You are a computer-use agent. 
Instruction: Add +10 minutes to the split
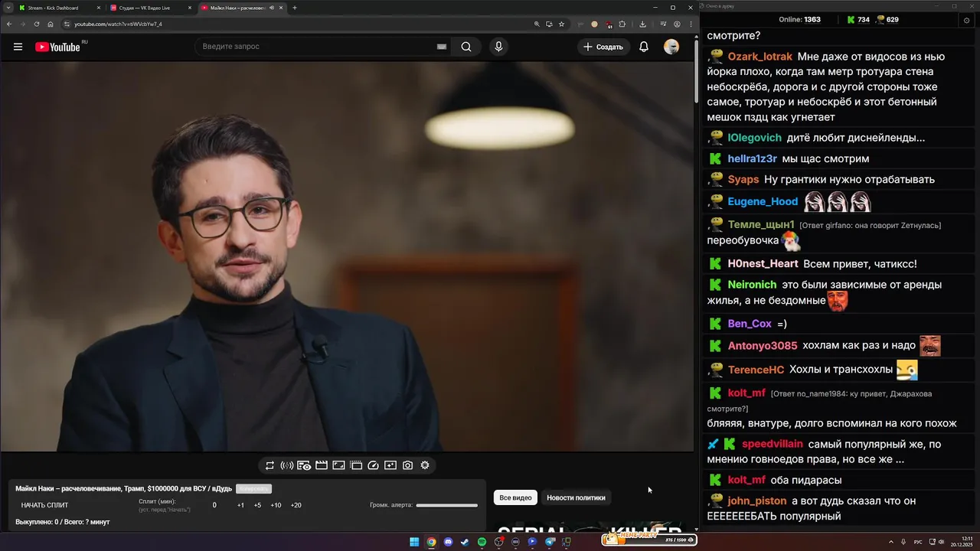click(x=276, y=505)
